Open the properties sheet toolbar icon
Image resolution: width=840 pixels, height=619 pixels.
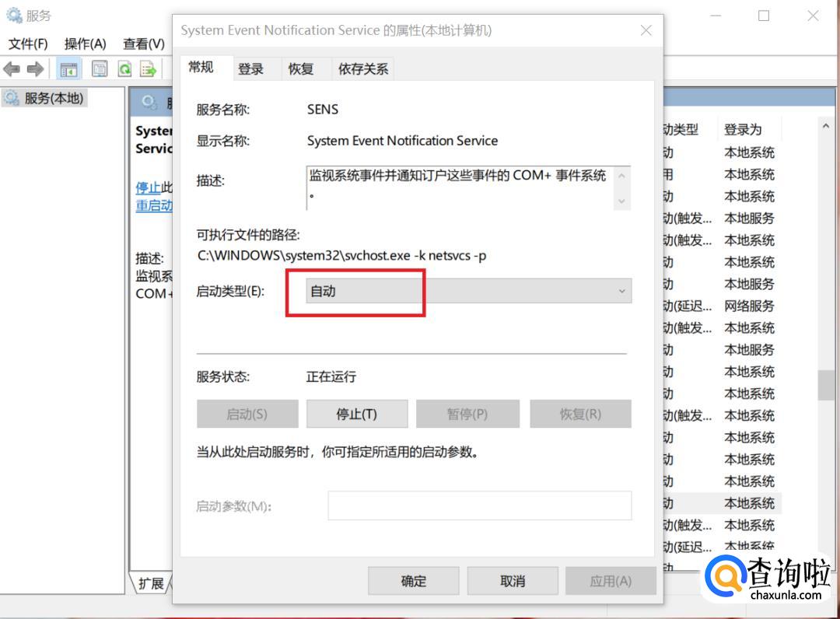click(x=100, y=69)
